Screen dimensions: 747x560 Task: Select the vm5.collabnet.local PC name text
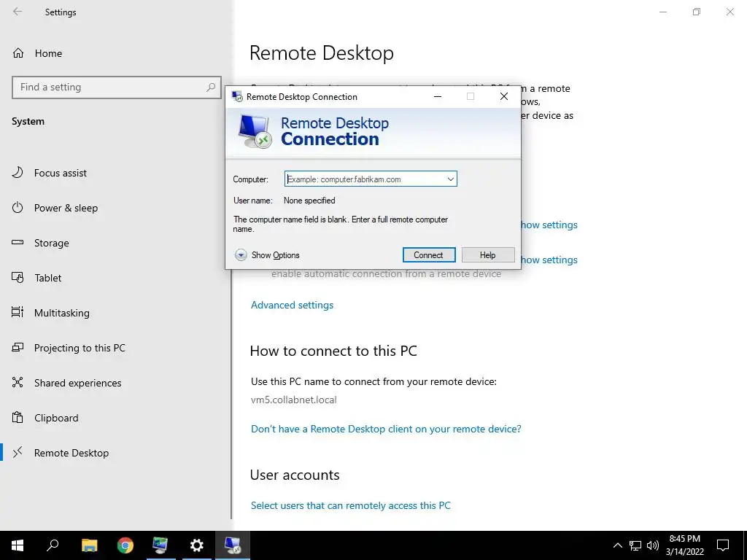(x=293, y=400)
